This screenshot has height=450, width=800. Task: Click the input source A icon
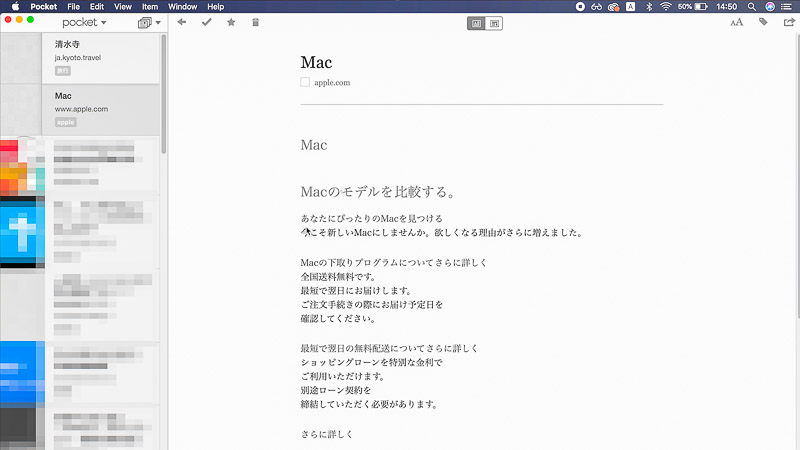point(631,7)
